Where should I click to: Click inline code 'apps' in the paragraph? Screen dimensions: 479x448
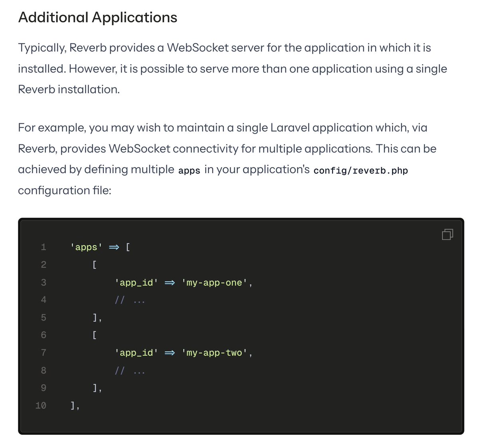(189, 170)
